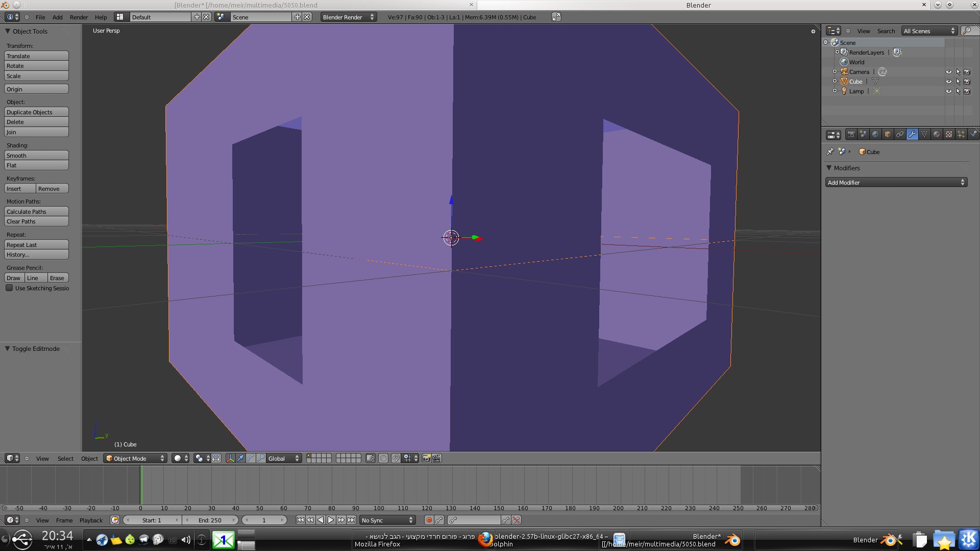This screenshot has height=551, width=980.
Task: Open the Render properties camera tab
Action: (851, 135)
